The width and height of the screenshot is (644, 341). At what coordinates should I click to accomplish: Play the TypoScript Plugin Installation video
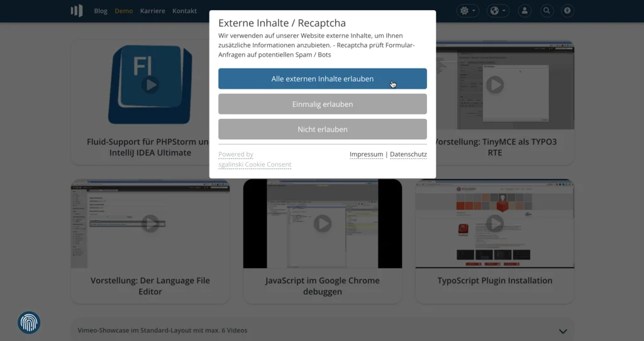coord(495,223)
